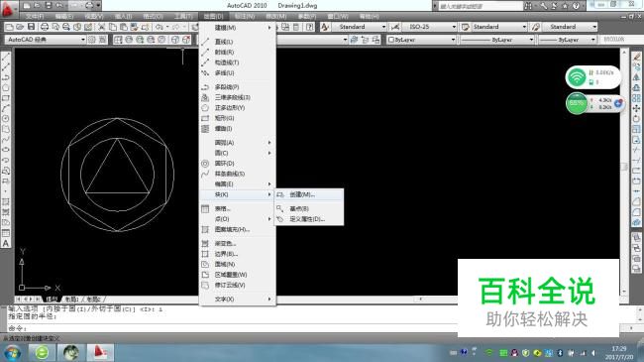Click the multileader style icon in styles toolbar
644x362 pixels.
click(536, 27)
